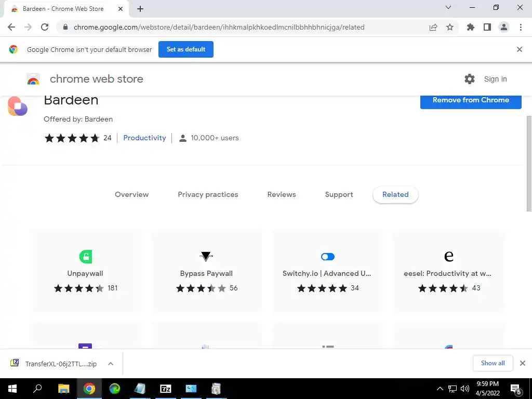
Task: Open the tab search dropdown arrow
Action: 448,7
